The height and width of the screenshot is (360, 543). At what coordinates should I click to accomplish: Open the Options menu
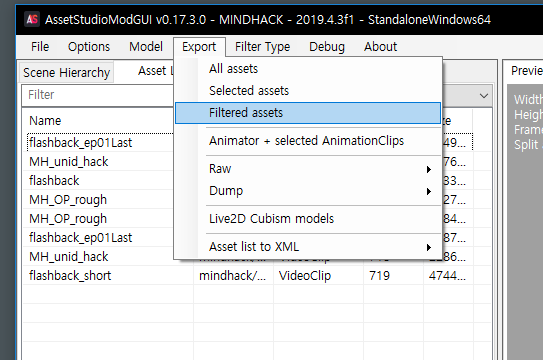pos(89,47)
